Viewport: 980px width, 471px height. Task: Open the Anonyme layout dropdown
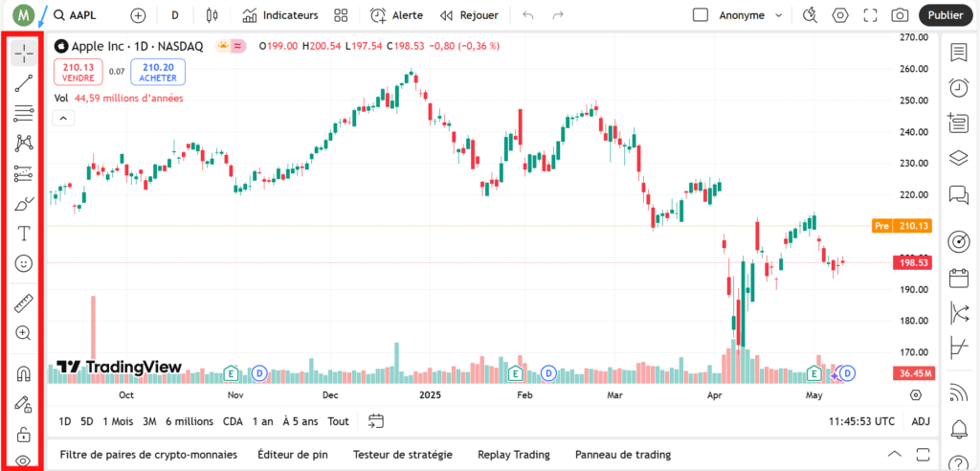coord(750,15)
